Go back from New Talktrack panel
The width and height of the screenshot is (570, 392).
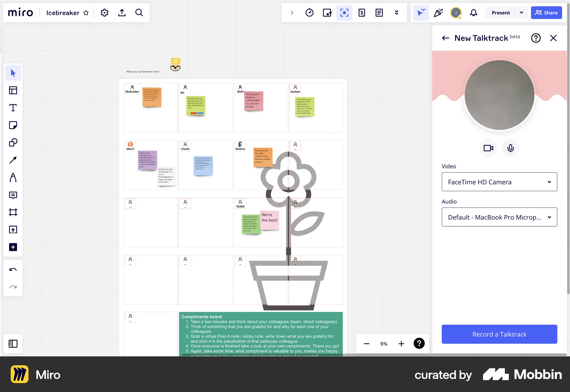[445, 38]
